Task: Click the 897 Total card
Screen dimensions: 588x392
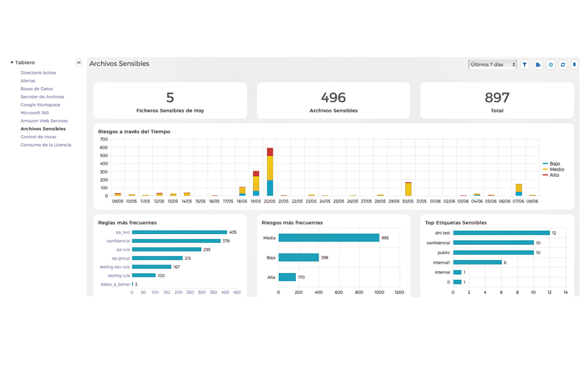Action: pos(497,100)
